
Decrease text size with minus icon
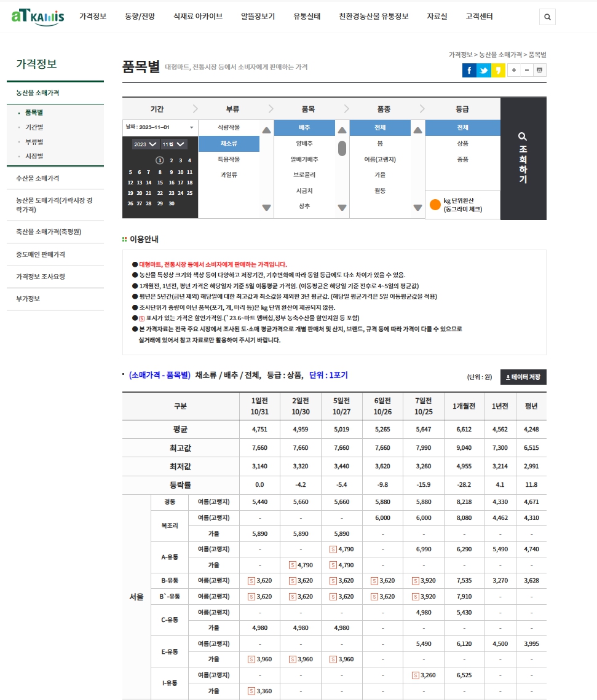tap(527, 70)
